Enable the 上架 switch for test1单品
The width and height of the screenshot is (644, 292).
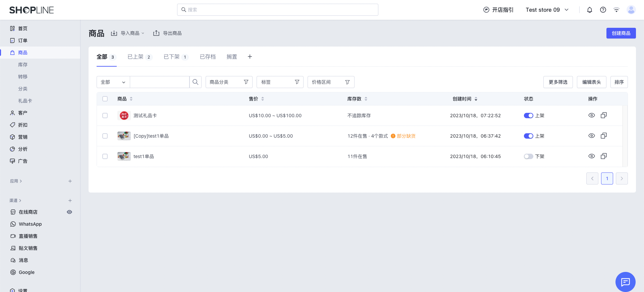pyautogui.click(x=528, y=156)
